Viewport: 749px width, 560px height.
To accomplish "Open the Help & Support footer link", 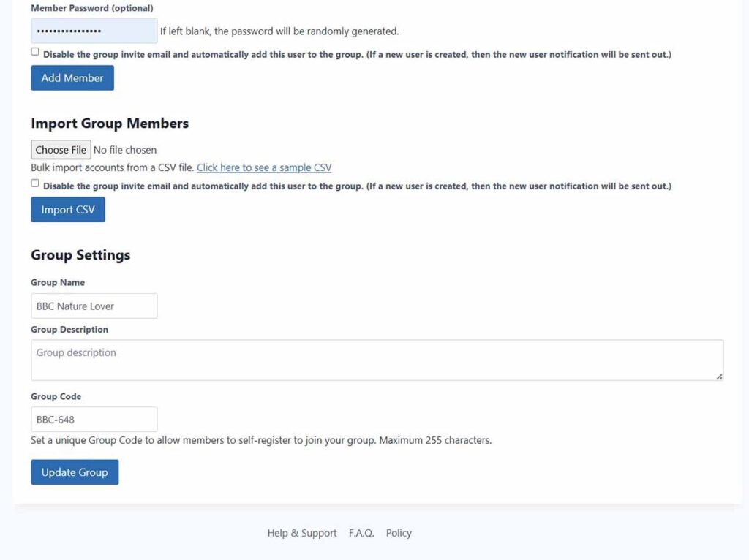I will [x=302, y=533].
